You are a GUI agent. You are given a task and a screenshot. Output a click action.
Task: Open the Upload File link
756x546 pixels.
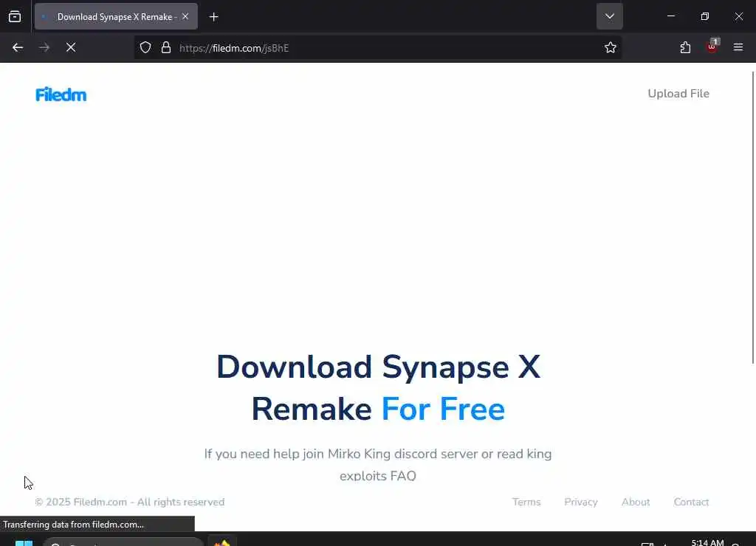click(678, 94)
